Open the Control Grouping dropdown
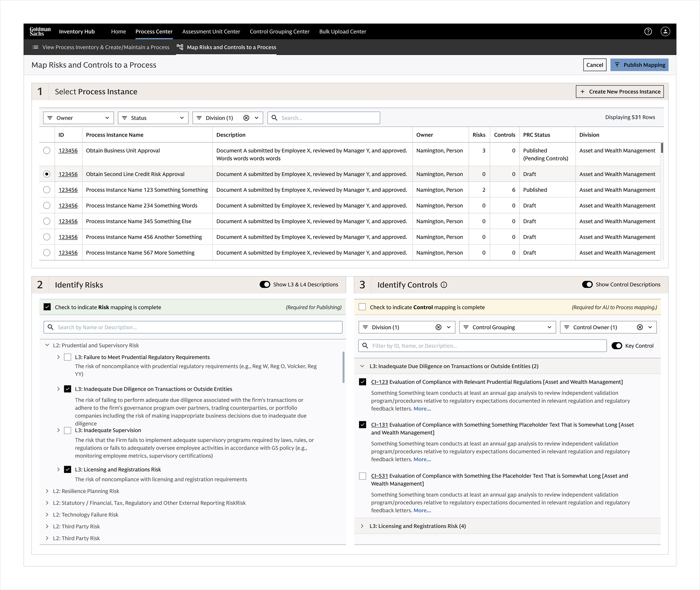 tap(507, 327)
